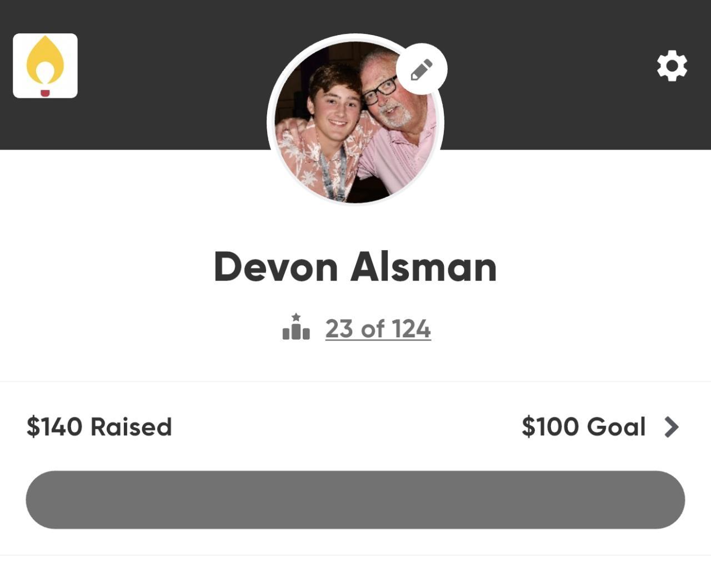
Task: Click the pencil edit photo icon
Action: point(421,69)
